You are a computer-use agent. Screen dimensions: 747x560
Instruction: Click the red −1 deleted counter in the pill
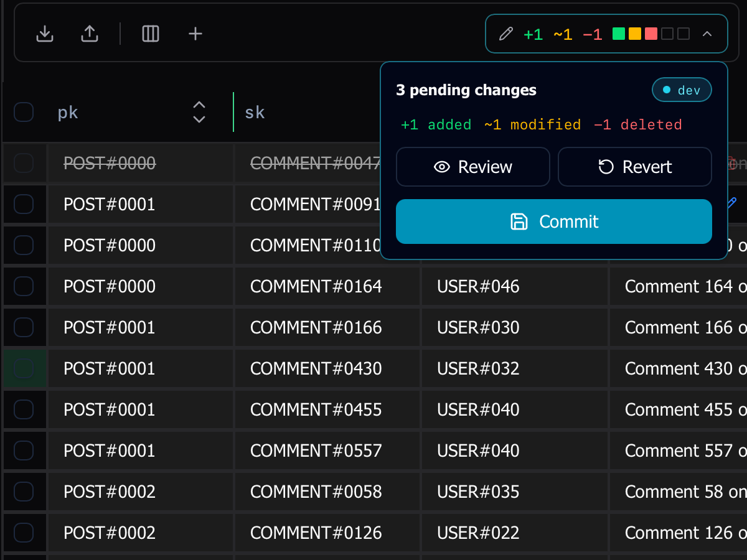[x=593, y=34]
